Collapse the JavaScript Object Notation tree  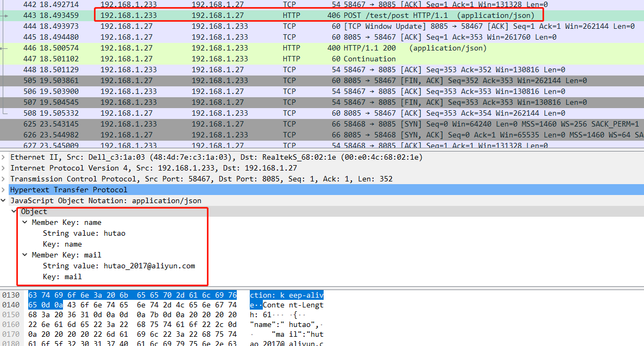pos(4,200)
